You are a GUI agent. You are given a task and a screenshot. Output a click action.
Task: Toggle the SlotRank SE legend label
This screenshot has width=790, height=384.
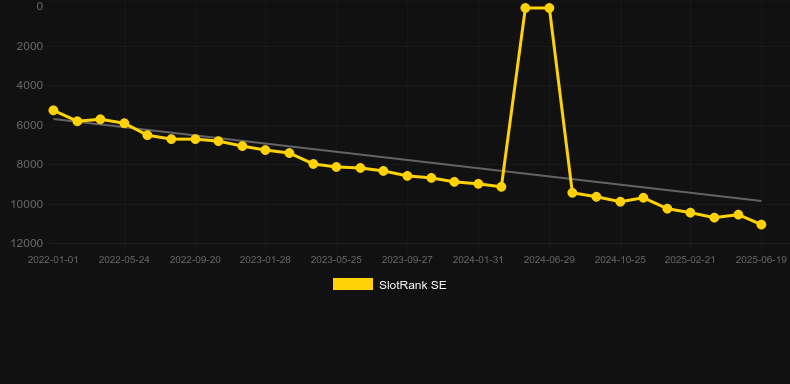click(x=412, y=285)
